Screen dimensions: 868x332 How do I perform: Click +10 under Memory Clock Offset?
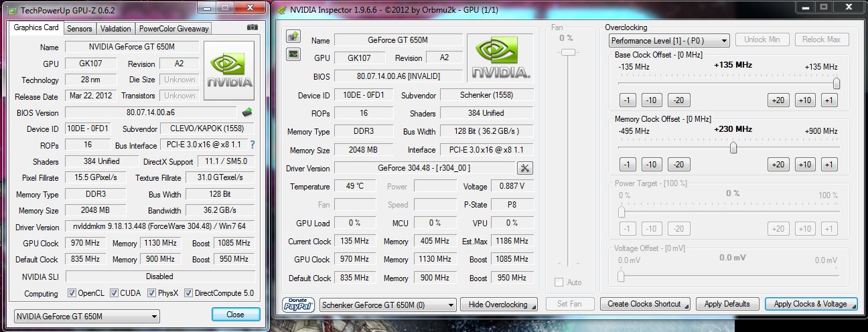coord(805,165)
